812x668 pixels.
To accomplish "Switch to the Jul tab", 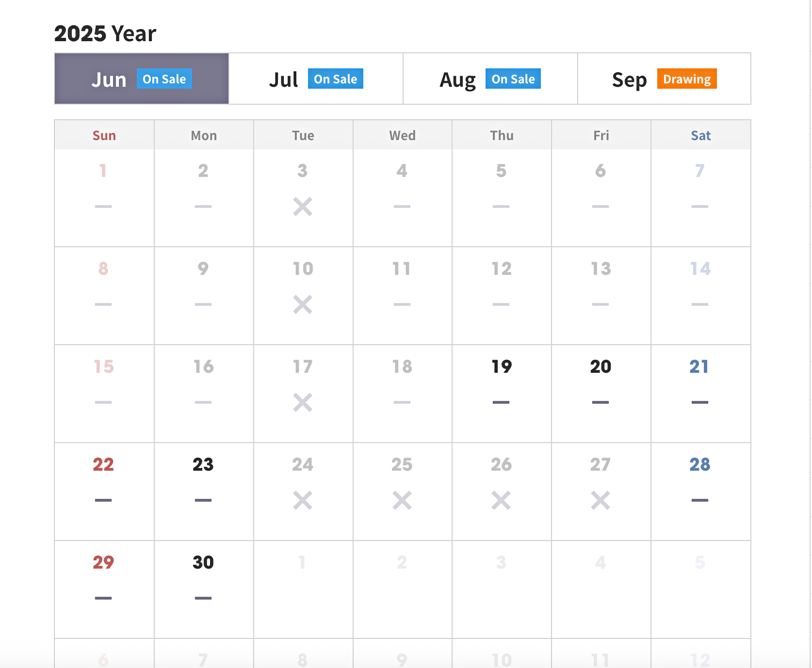I will point(315,79).
